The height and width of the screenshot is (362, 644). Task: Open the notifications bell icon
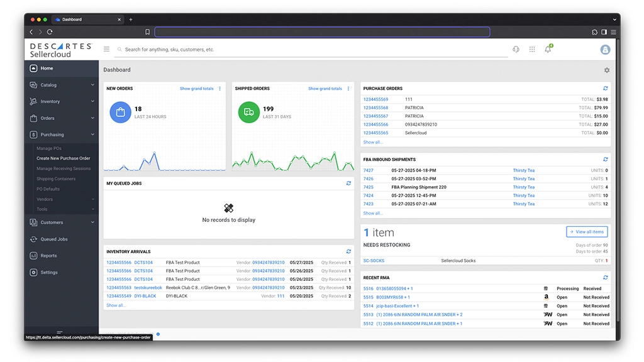pos(547,49)
